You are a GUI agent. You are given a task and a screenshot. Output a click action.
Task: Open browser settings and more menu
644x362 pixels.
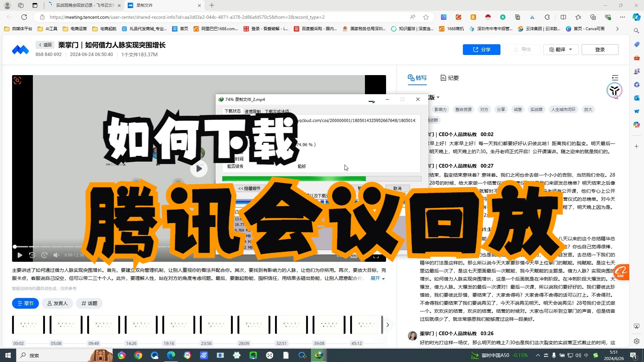623,17
